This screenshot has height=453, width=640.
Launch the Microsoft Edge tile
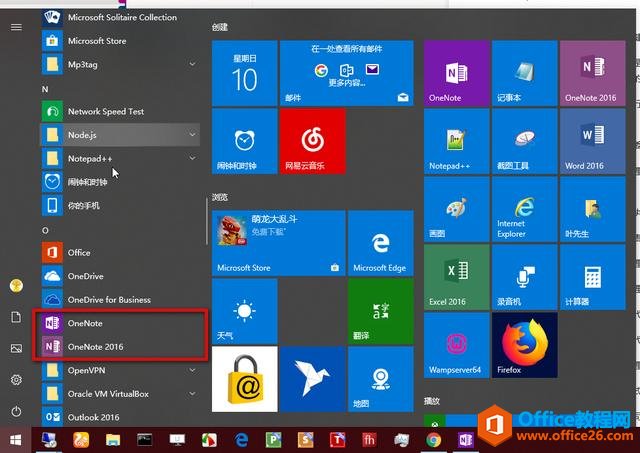(x=381, y=243)
